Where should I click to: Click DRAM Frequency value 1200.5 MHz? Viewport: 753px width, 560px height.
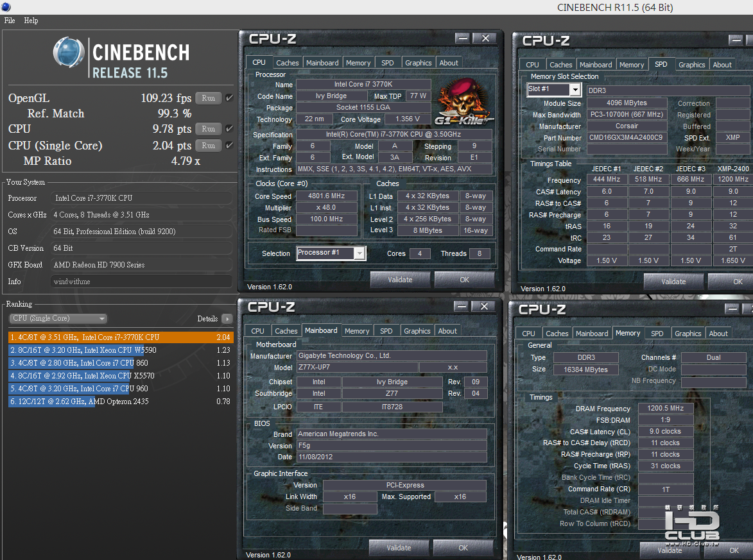point(666,408)
